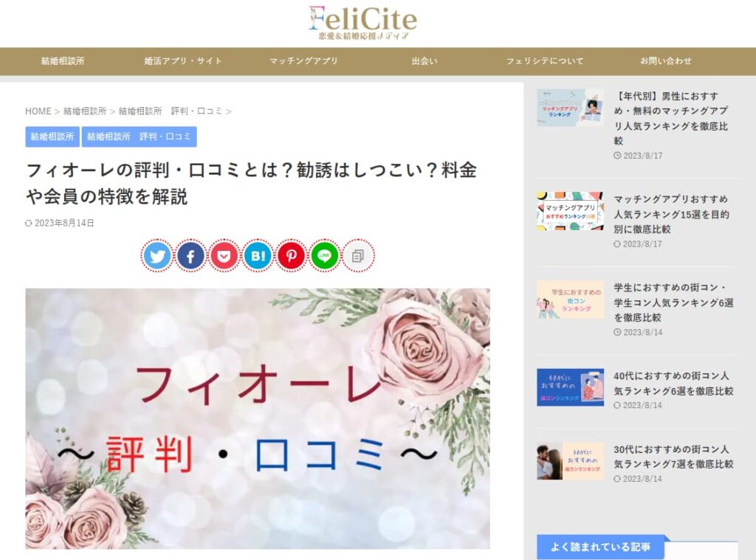Open the 婚活アプリ・サイト menu item

(183, 61)
